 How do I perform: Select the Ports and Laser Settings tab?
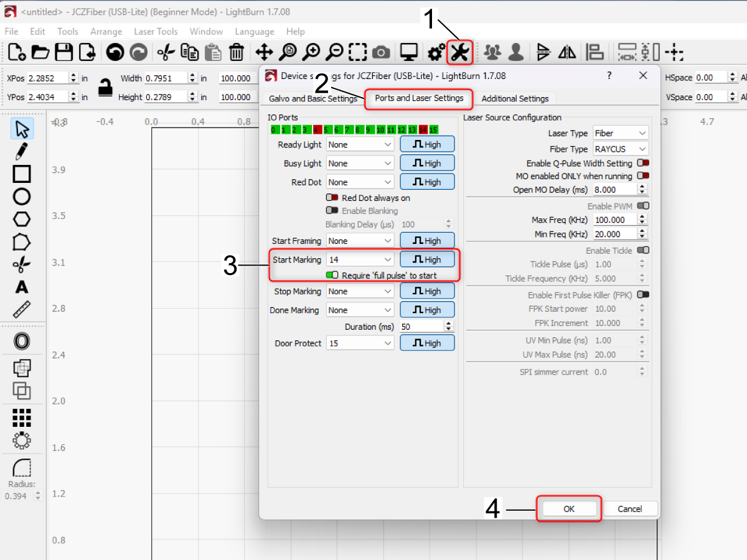click(x=419, y=98)
